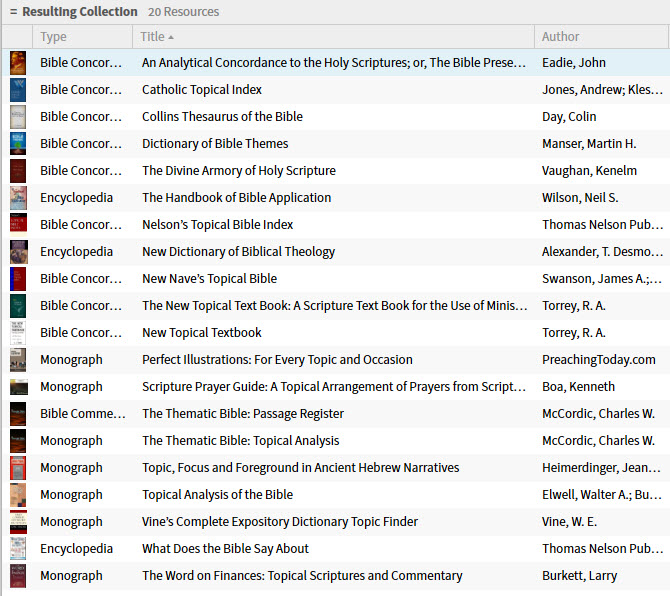Click author 'Day, Colin'

coord(569,117)
